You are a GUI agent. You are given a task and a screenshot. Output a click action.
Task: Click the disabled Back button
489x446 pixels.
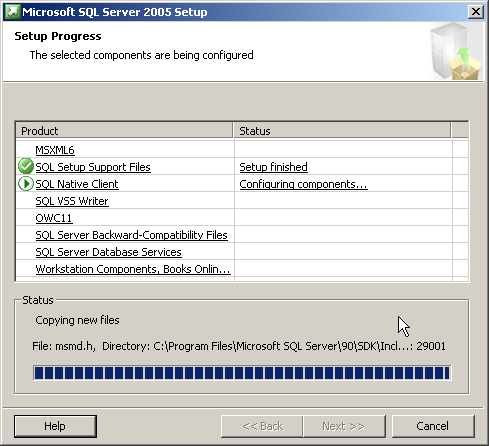tap(262, 426)
